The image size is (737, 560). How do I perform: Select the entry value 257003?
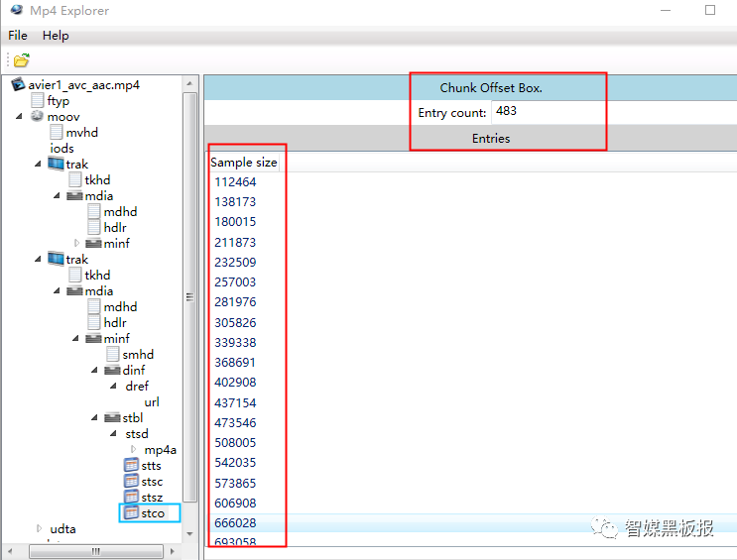[235, 281]
